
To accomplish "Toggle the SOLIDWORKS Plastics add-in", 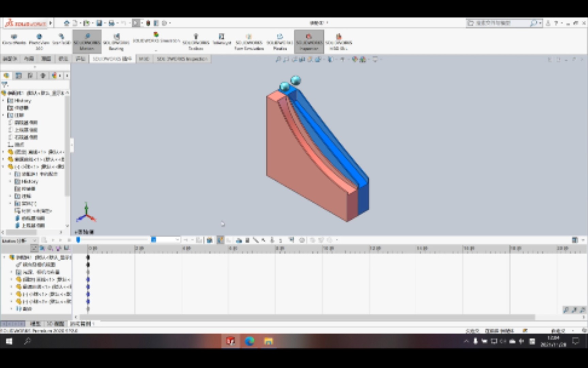I will click(x=280, y=42).
